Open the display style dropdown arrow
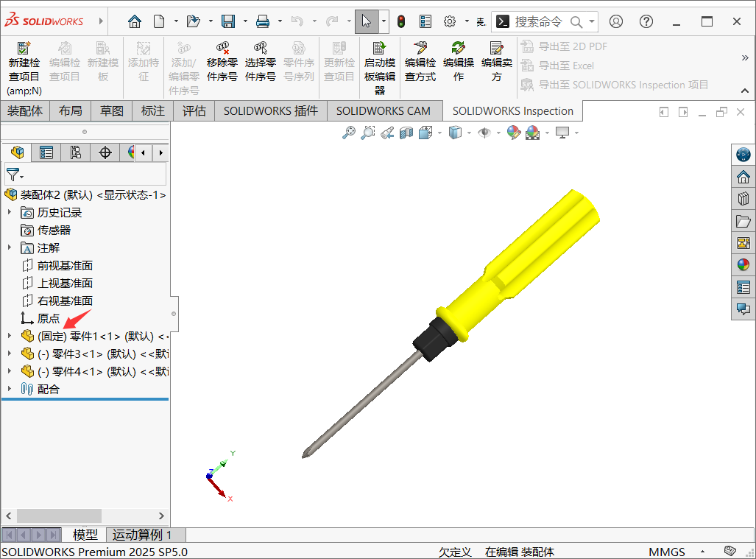Image resolution: width=756 pixels, height=559 pixels. 469,133
